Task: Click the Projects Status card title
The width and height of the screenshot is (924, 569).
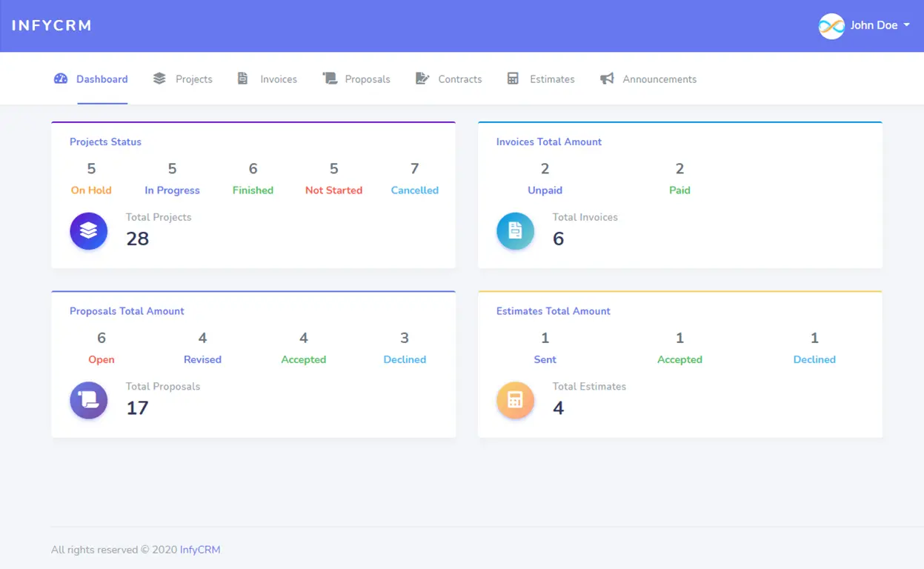Action: point(105,142)
